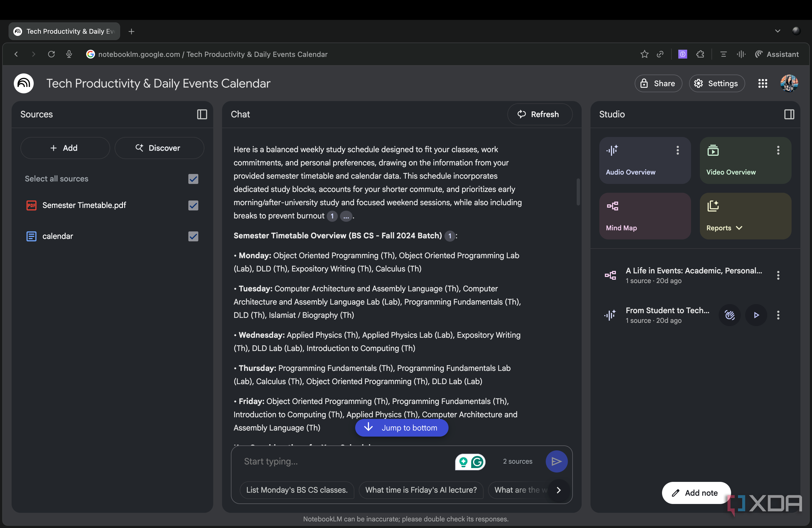The image size is (812, 528).
Task: Open interactive mode for From Student to Tech
Action: (x=729, y=315)
